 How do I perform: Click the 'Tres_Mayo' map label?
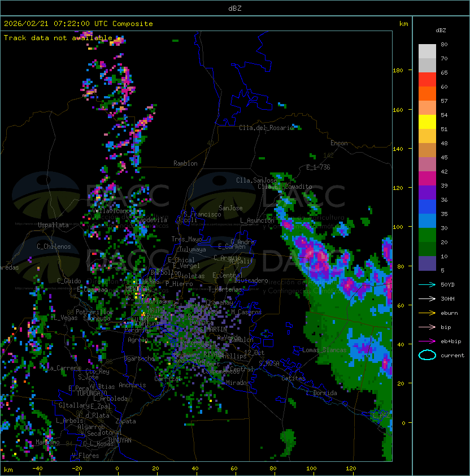click(186, 239)
